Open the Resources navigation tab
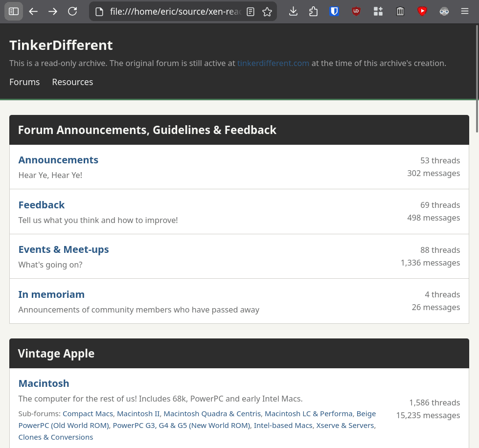479x448 pixels. [x=72, y=82]
